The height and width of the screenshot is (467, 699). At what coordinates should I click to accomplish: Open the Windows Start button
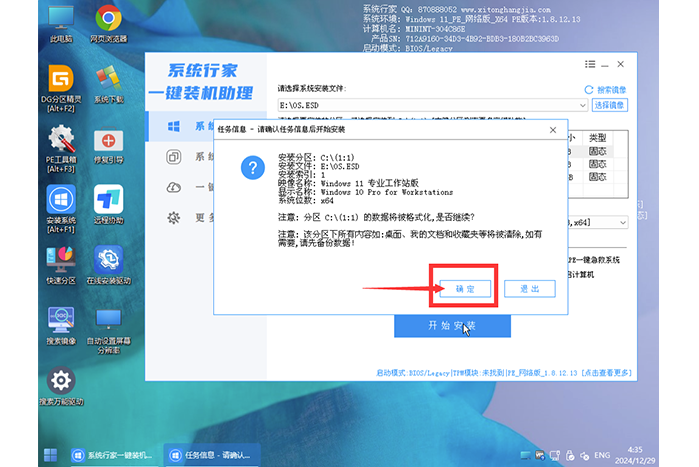pyautogui.click(x=51, y=455)
